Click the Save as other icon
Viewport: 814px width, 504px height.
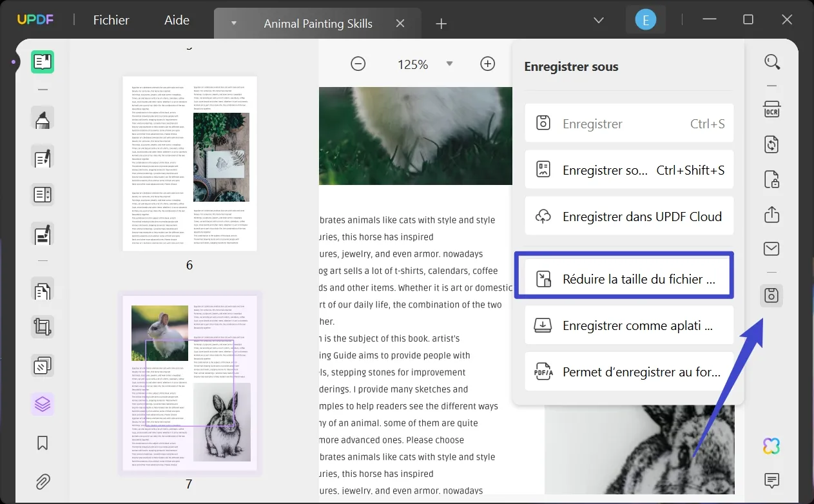click(771, 296)
